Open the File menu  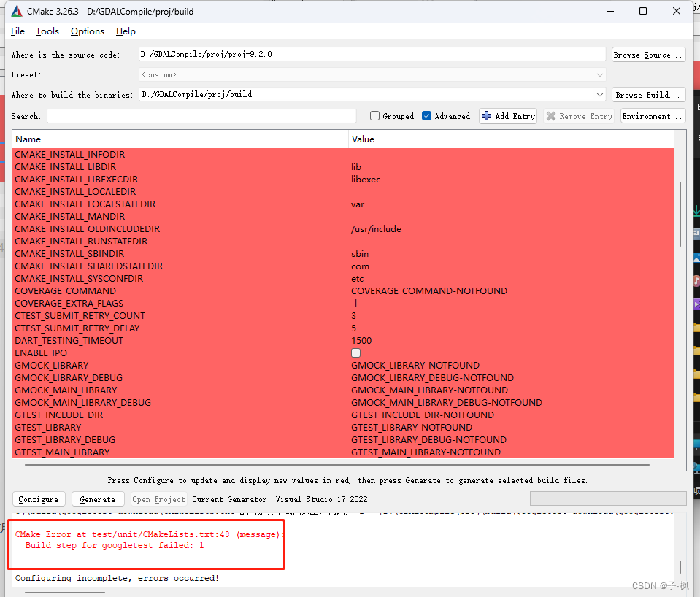tap(17, 31)
